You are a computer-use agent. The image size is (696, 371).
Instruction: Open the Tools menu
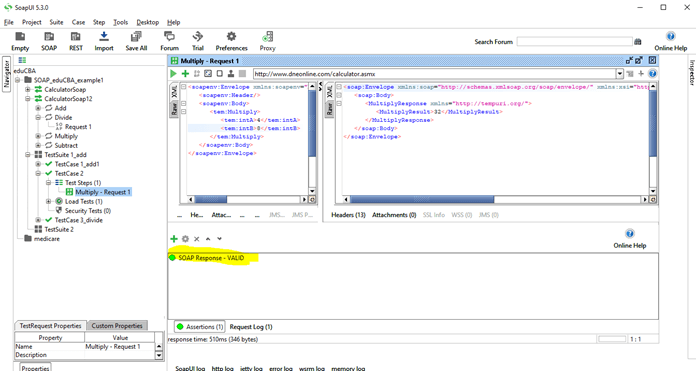click(x=120, y=22)
